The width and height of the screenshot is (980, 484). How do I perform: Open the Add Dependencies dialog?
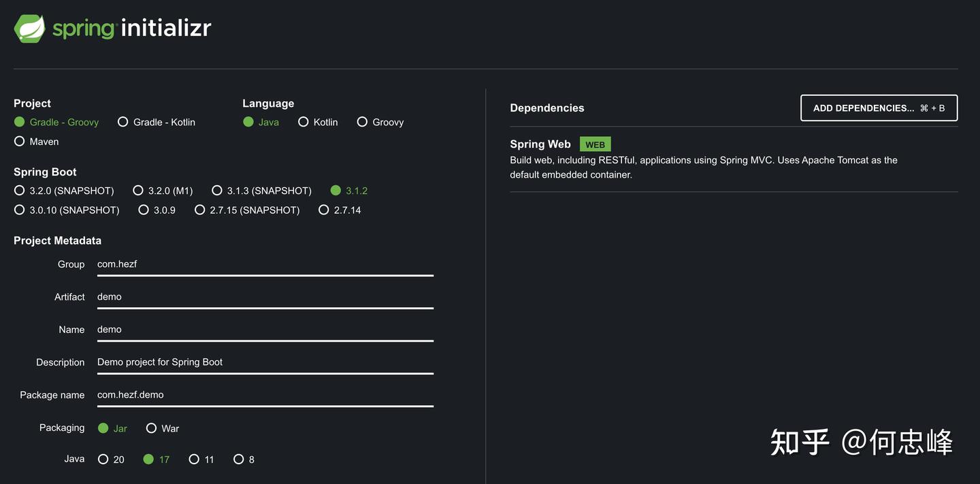click(x=879, y=108)
